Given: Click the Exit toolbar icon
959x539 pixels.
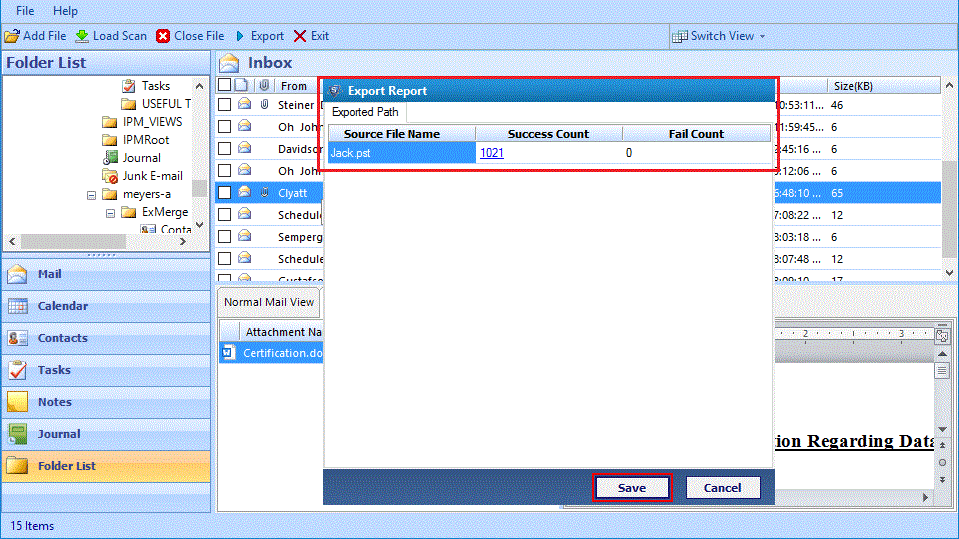Looking at the screenshot, I should pos(300,36).
